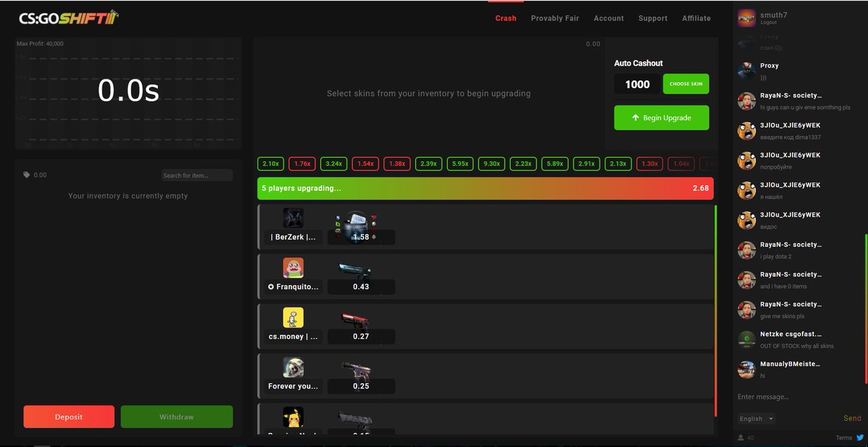This screenshot has height=447, width=868.
Task: Focus the Auto Cashout value field
Action: [x=637, y=84]
